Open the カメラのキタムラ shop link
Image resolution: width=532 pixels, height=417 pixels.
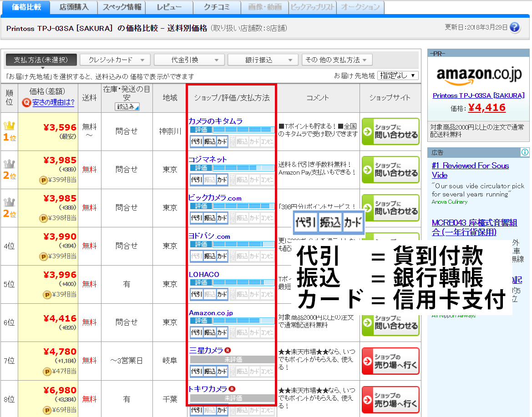pos(216,121)
